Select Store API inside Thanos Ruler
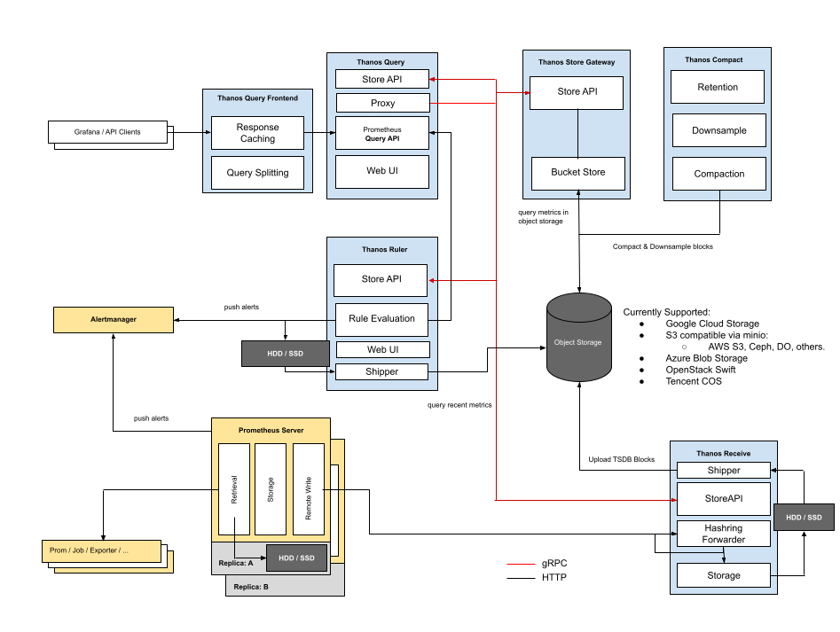 [381, 280]
